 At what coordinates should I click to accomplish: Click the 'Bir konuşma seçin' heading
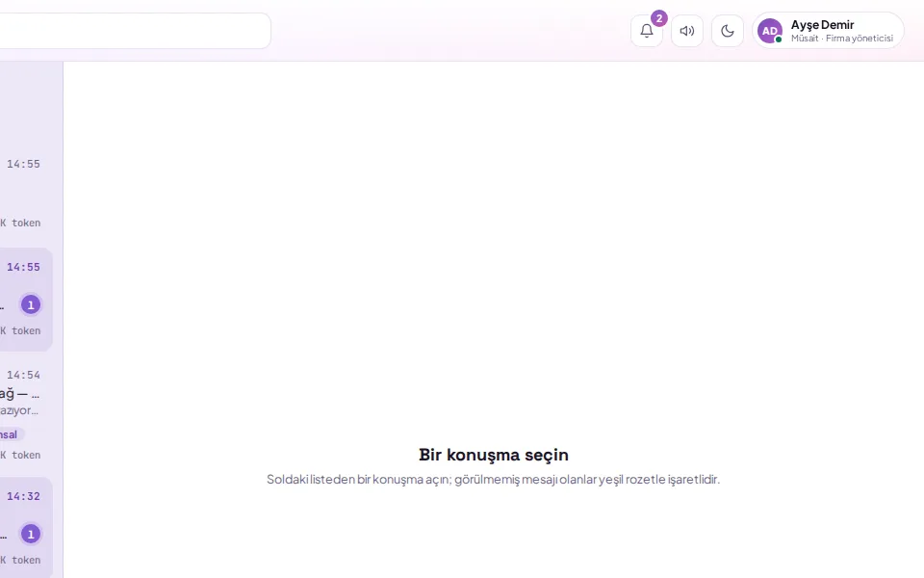coord(494,455)
